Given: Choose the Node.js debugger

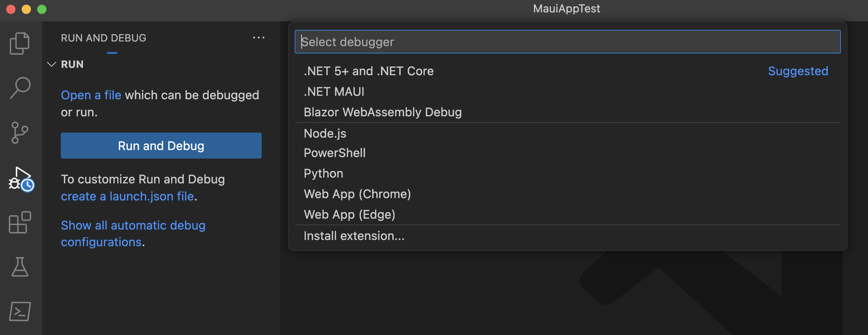Looking at the screenshot, I should click(325, 133).
